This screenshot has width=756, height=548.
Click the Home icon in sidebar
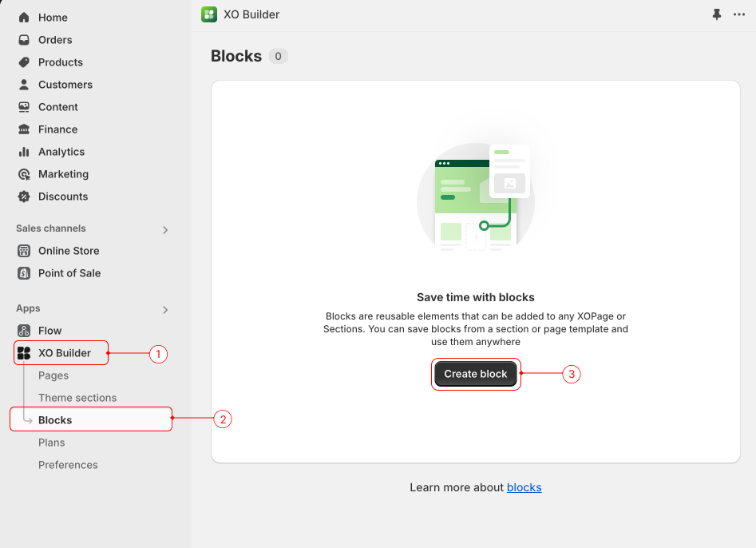[x=24, y=18]
